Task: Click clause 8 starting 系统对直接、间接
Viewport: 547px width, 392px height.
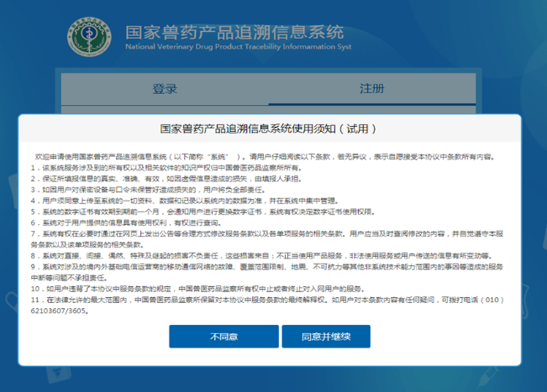Action: (261, 256)
